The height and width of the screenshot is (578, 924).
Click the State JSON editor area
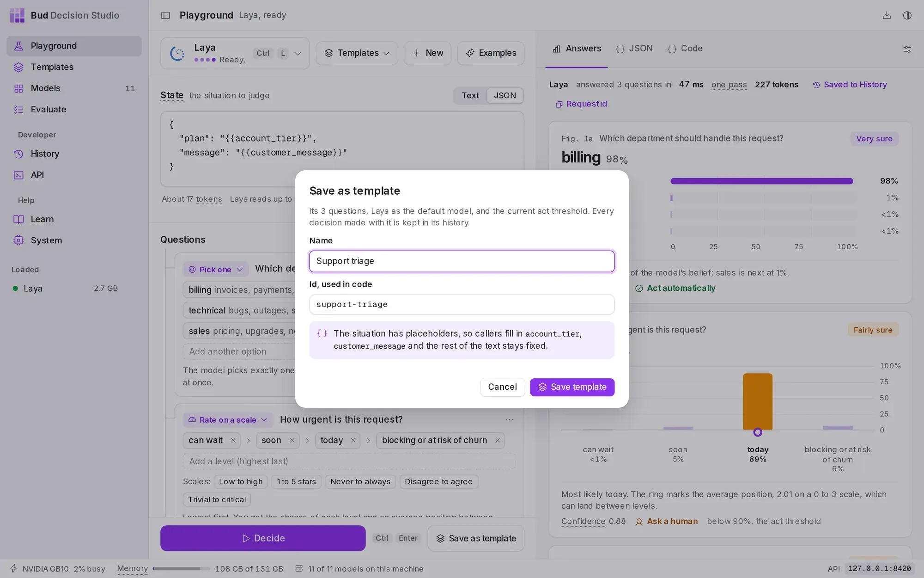(x=342, y=149)
